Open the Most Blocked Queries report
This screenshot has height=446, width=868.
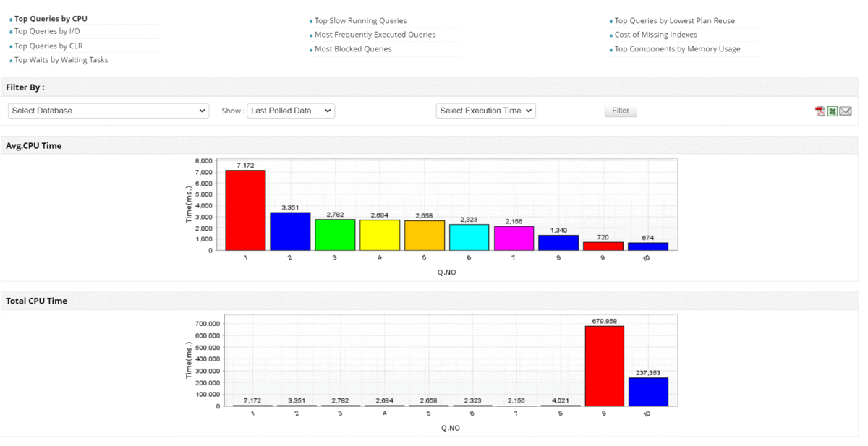pos(353,49)
